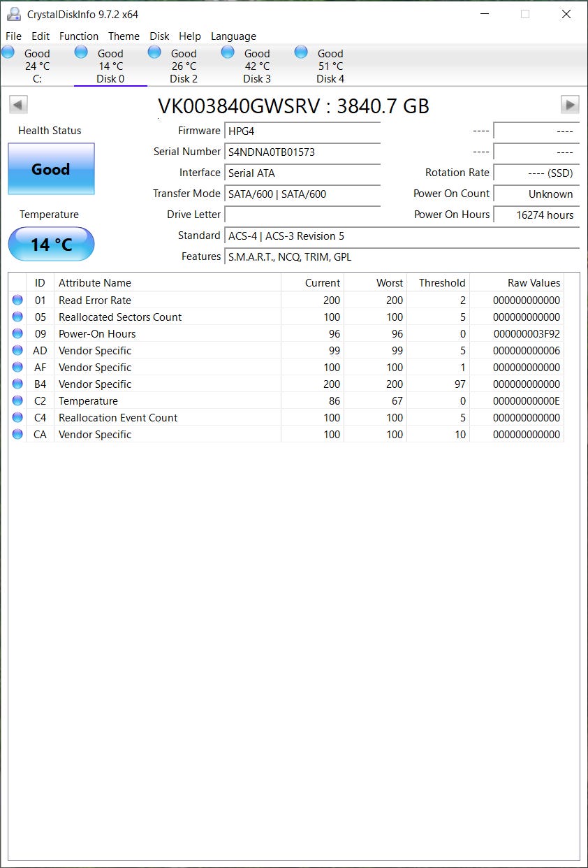This screenshot has width=588, height=868.
Task: Click the Worst column header
Action: 375,283
